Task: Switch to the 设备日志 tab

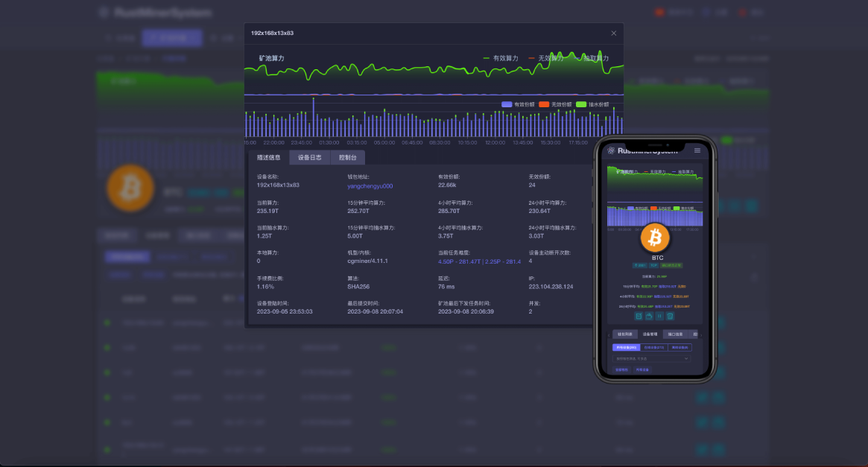Action: click(309, 158)
